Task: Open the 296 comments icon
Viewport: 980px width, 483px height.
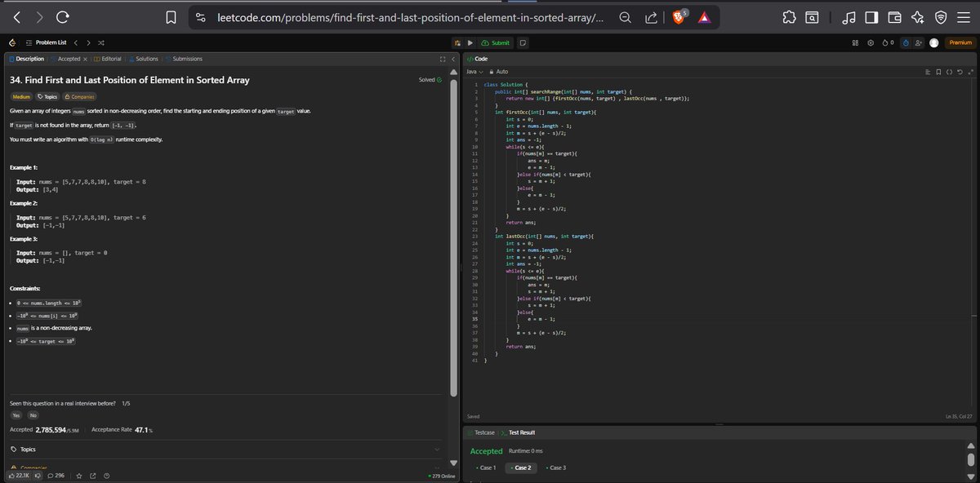Action: 56,475
